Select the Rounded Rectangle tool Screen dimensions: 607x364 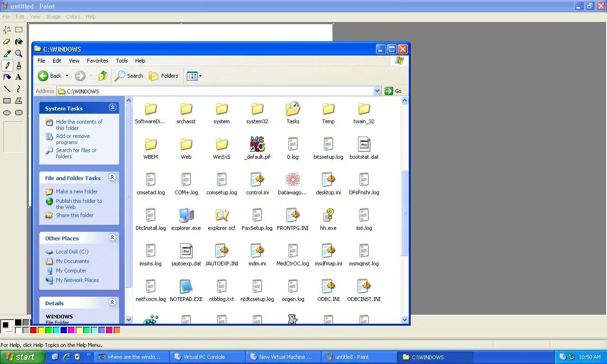click(x=18, y=112)
